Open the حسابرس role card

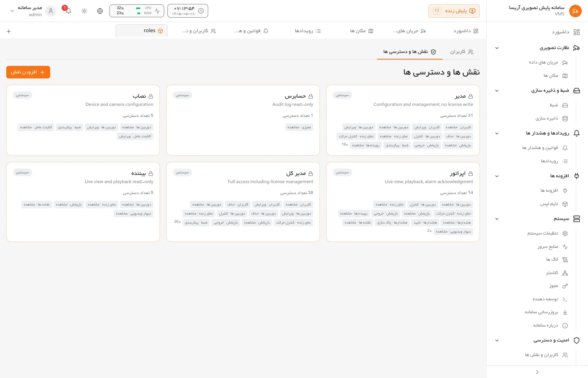[x=243, y=120]
